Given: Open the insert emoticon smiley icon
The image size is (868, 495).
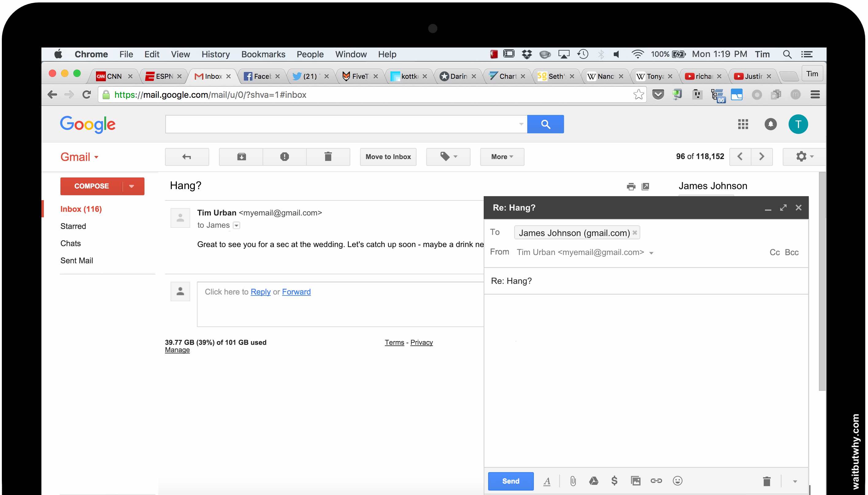Looking at the screenshot, I should (677, 481).
